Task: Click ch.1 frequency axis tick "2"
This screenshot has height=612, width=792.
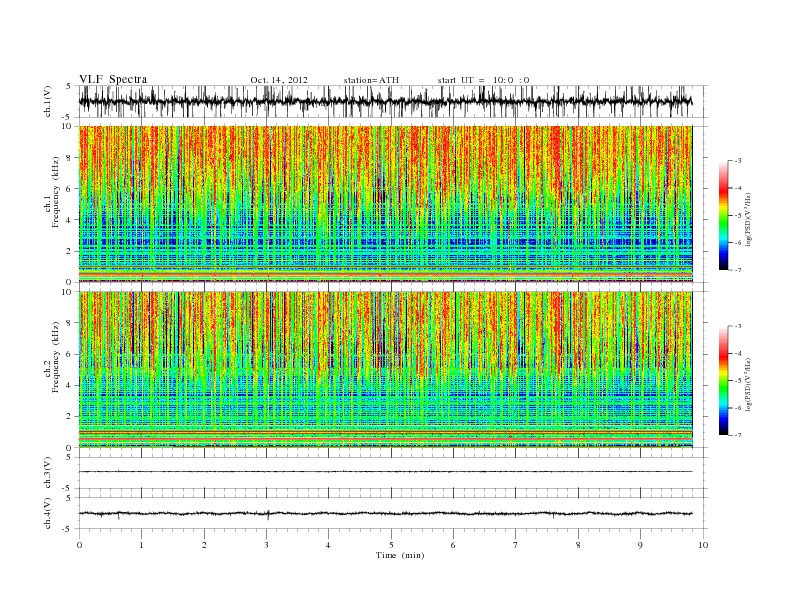Action: pos(69,251)
